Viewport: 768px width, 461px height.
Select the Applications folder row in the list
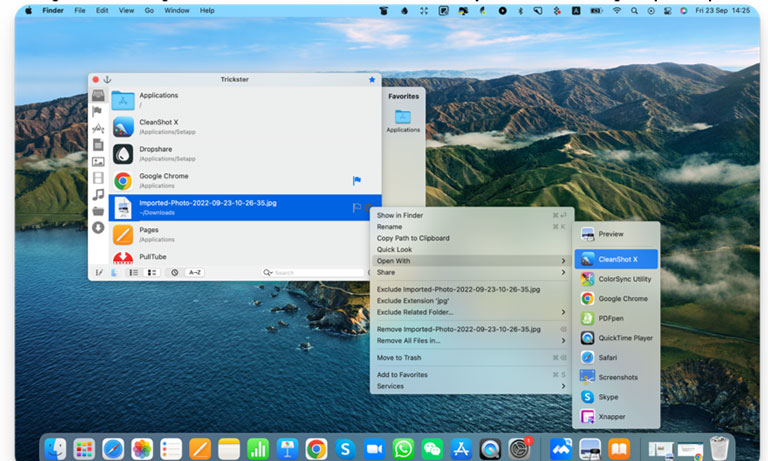245,100
